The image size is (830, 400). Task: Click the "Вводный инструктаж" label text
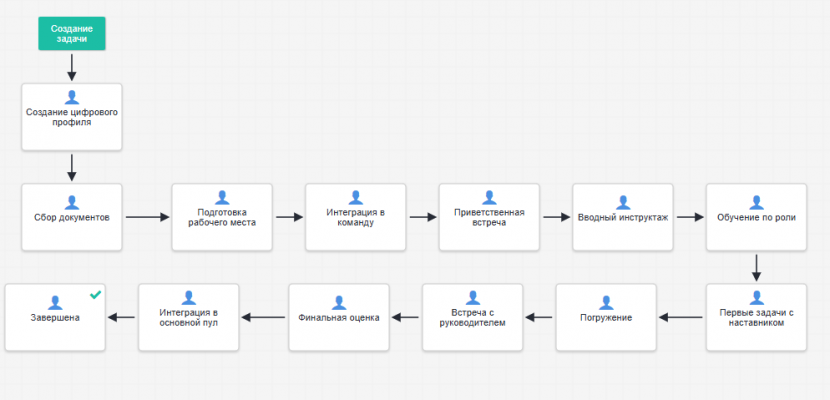click(x=623, y=217)
